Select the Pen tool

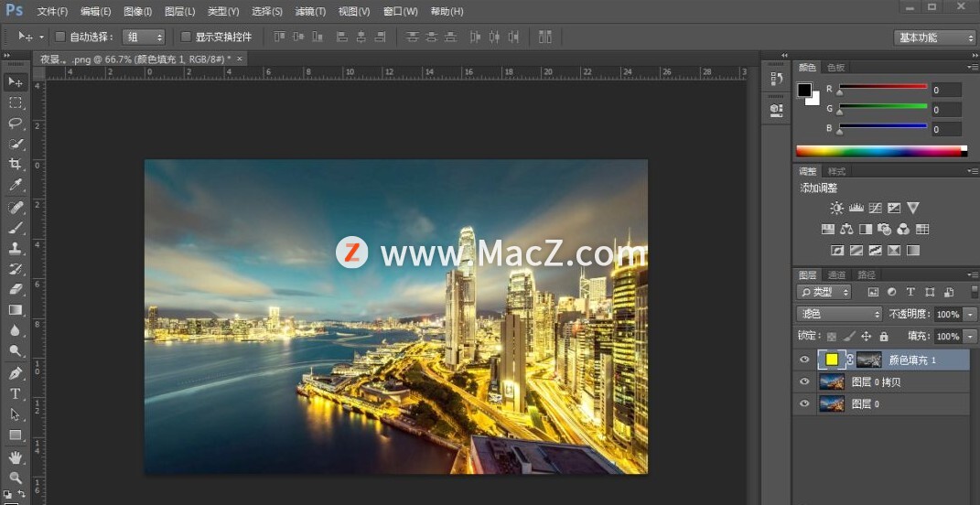tap(16, 373)
